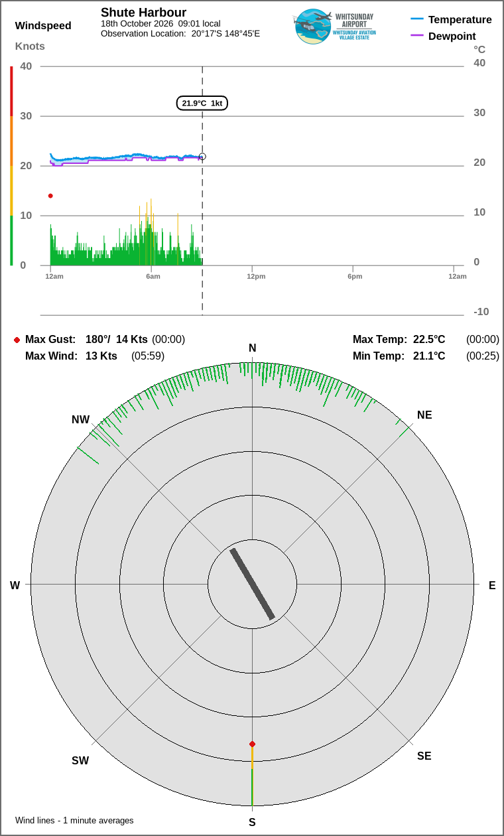
Task: Click the Whitsunday Airport logo
Action: tap(334, 27)
